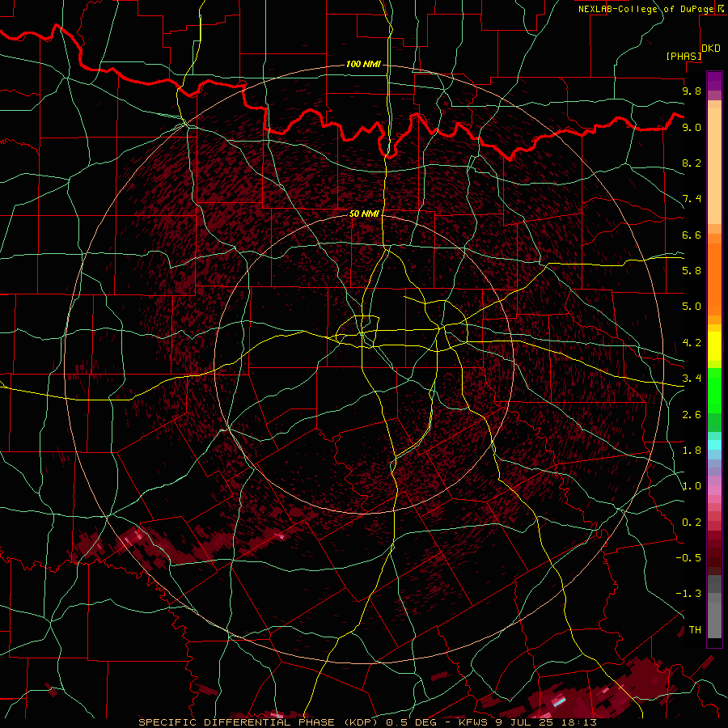Click the -0.5 value on the color scale
This screenshot has width=728, height=728.
pyautogui.click(x=688, y=558)
